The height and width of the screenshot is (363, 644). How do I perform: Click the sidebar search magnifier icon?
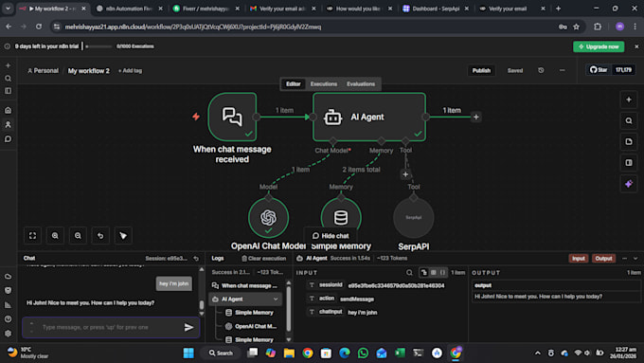click(x=8, y=78)
